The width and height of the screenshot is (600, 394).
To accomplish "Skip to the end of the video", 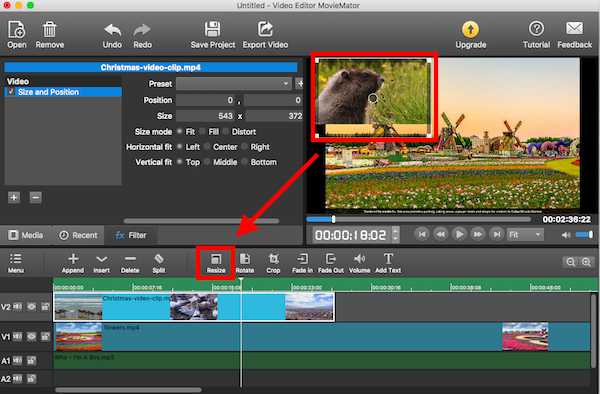I will (496, 234).
